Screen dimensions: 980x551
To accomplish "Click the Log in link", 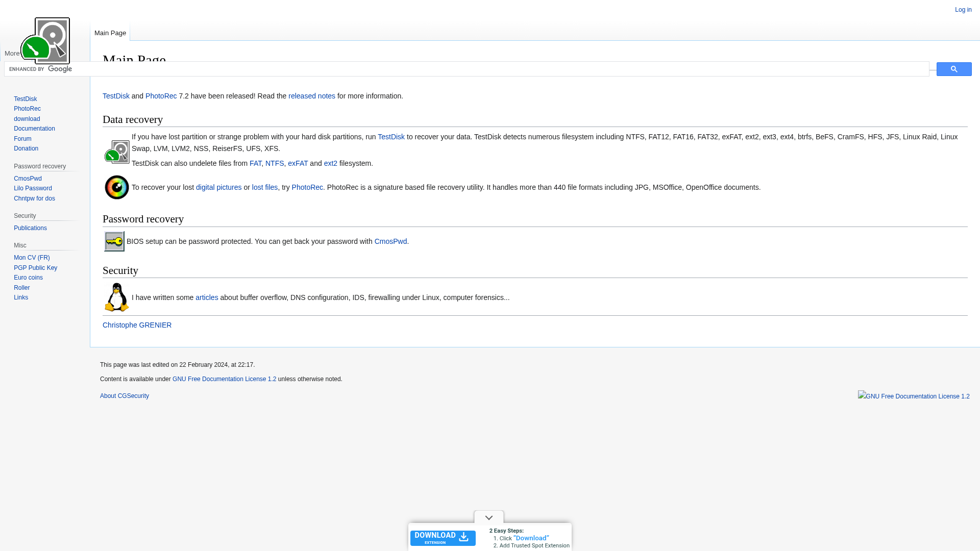I will click(963, 10).
